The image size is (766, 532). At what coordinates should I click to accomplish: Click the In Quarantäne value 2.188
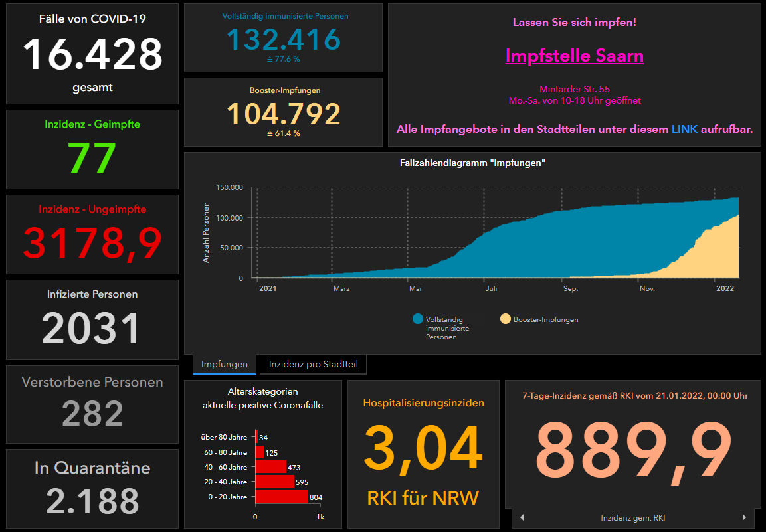coord(92,501)
